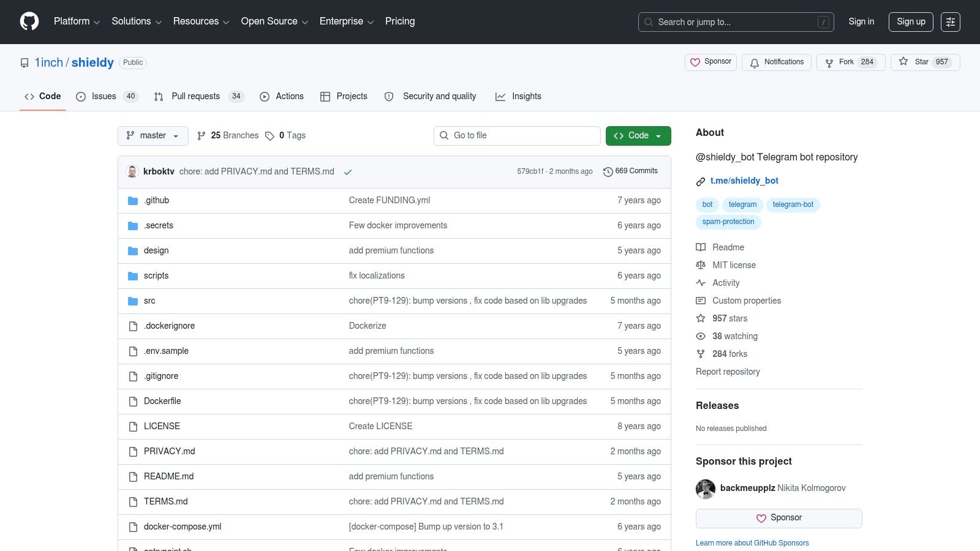The width and height of the screenshot is (980, 551).
Task: Expand the Open Source menu
Action: click(274, 21)
